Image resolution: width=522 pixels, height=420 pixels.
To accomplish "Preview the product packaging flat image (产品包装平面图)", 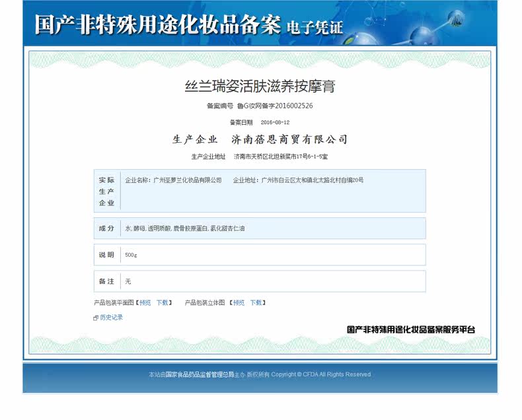I will 145,302.
